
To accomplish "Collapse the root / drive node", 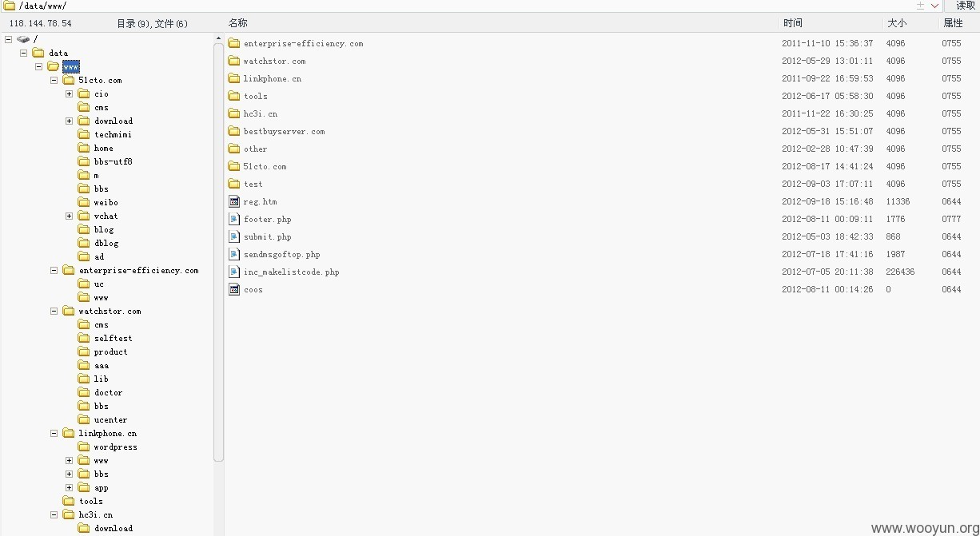I will click(8, 39).
